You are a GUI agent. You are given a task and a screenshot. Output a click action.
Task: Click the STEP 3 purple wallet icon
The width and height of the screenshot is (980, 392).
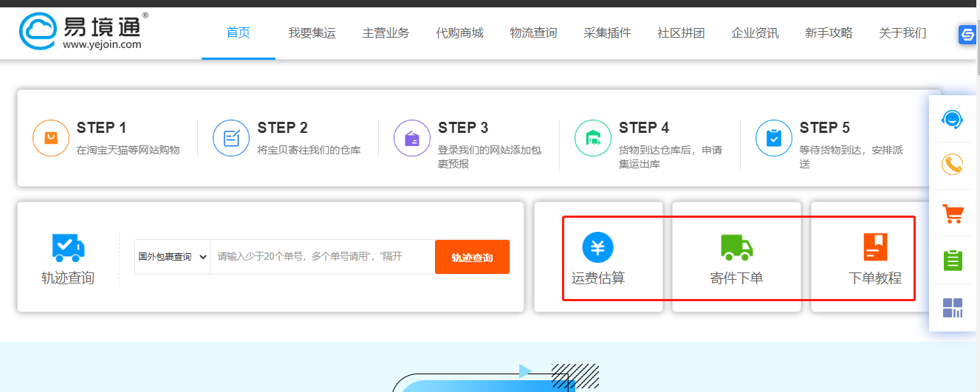412,138
